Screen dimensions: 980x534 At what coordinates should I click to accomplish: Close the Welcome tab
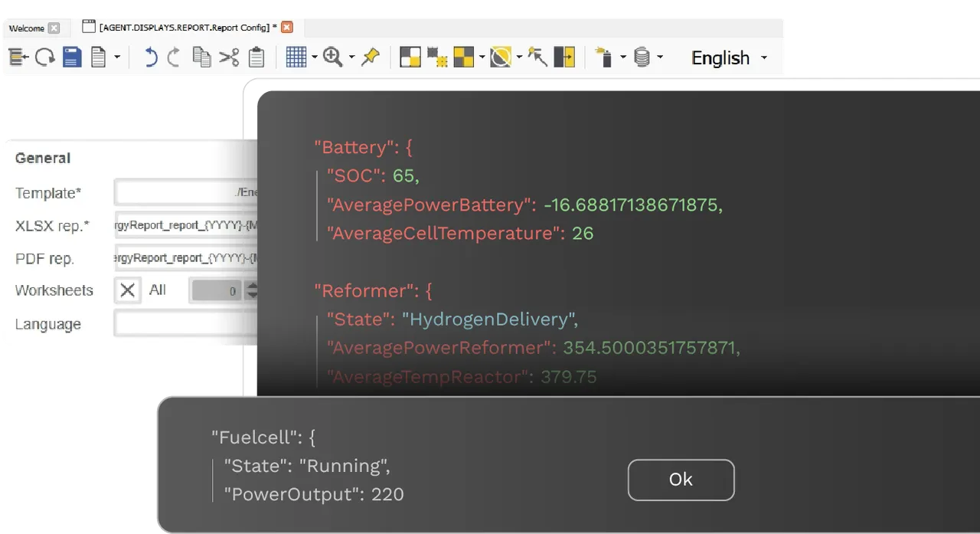point(54,28)
